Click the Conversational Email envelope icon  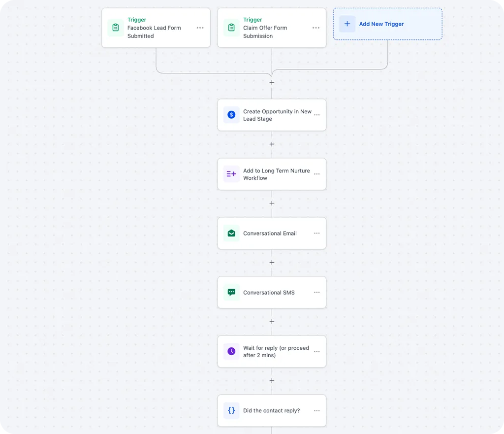[x=231, y=233]
